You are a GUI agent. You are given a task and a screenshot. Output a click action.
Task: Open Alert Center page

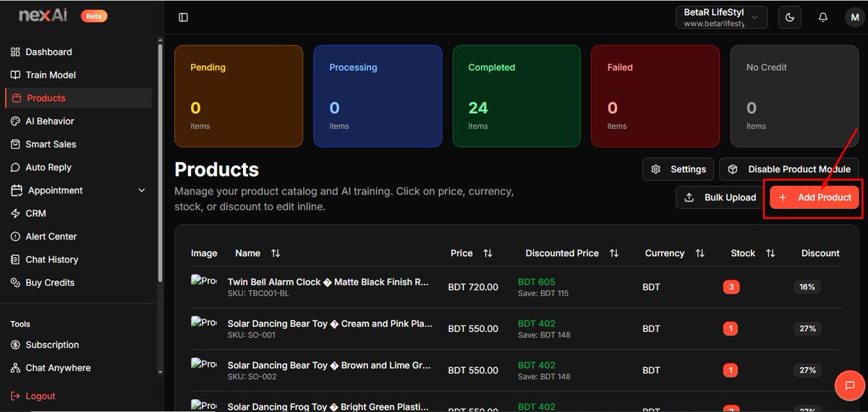coord(78,237)
